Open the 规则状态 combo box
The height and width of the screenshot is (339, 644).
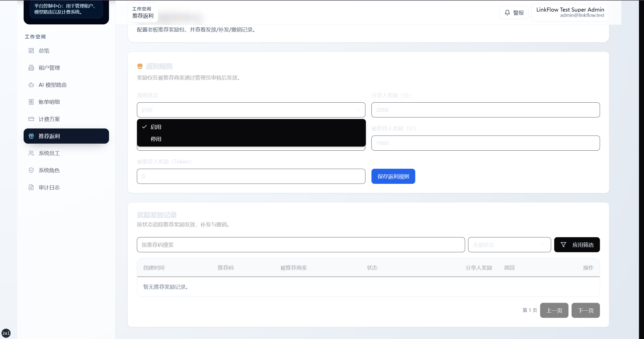[251, 110]
